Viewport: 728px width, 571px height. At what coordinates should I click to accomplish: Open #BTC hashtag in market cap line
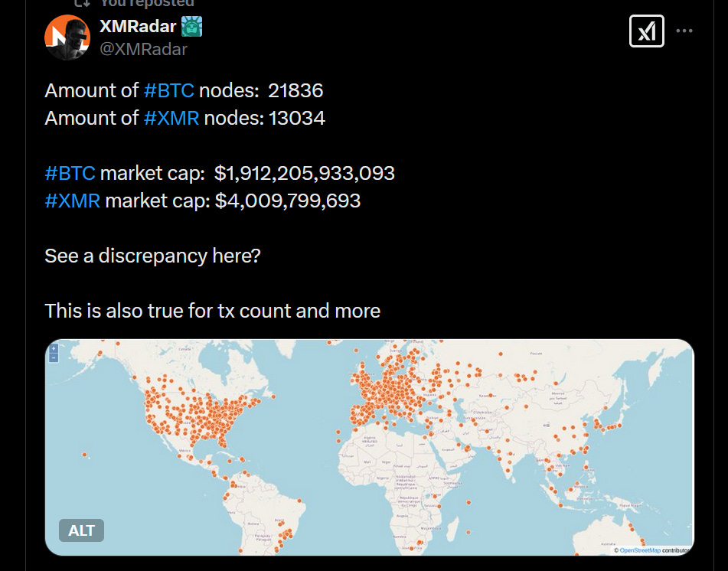[70, 173]
